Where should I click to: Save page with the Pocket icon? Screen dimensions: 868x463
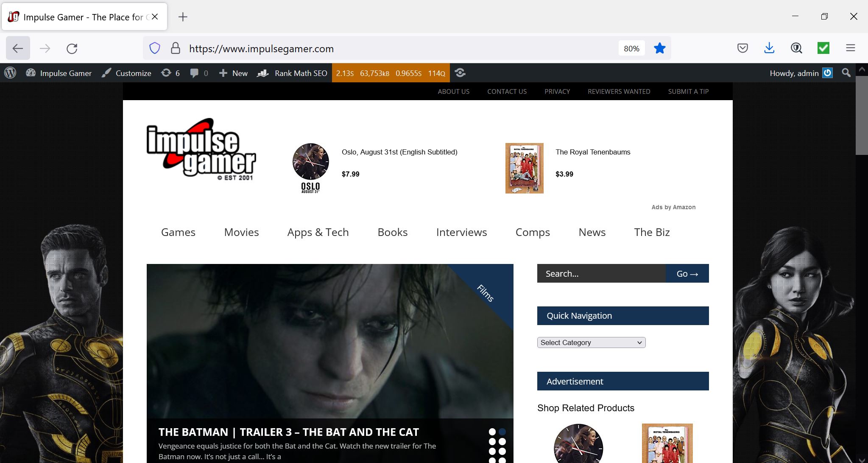coord(742,48)
